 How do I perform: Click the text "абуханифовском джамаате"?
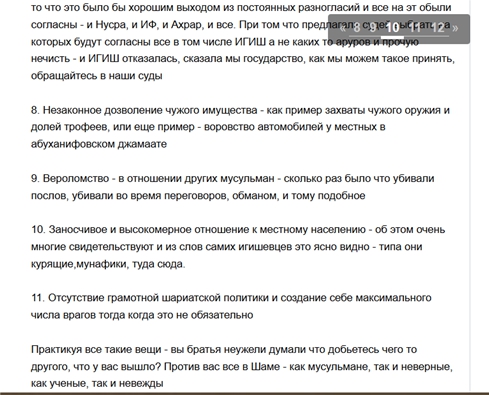point(99,144)
